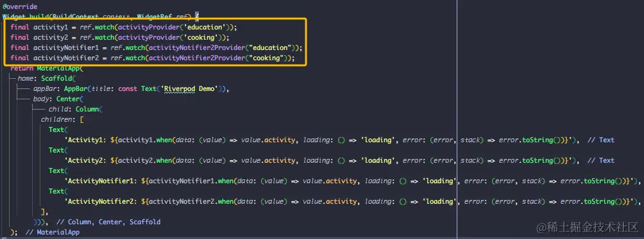Click the 'Riverpod Demo' title string
The image size is (644, 239).
190,88
